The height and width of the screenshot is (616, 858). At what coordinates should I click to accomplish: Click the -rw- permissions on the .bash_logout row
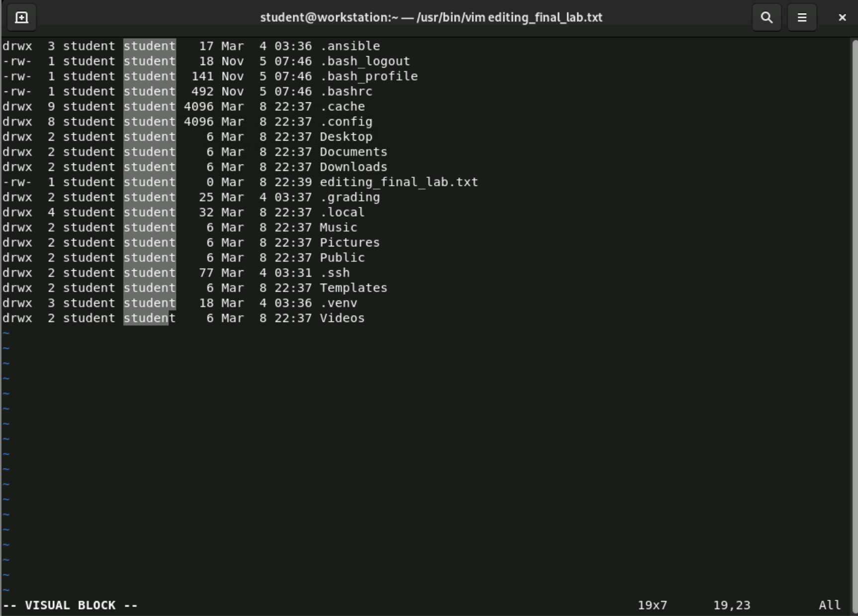(17, 61)
